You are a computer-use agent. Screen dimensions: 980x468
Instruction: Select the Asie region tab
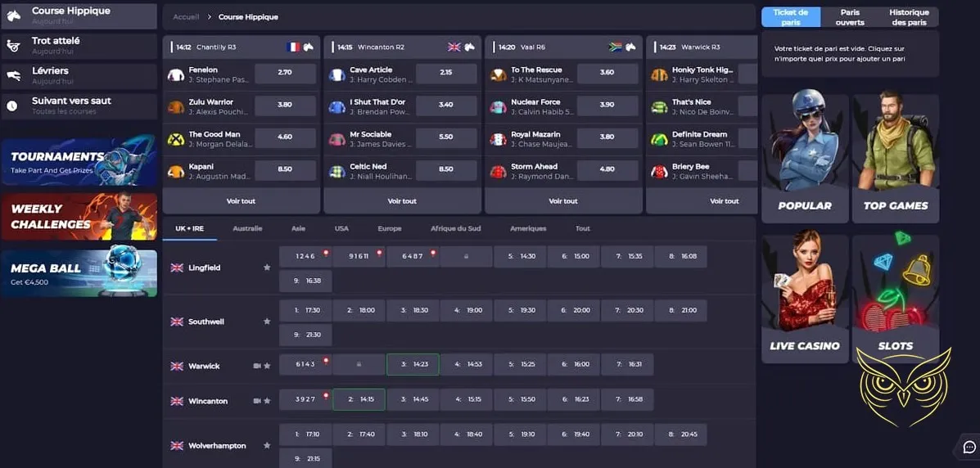[x=298, y=229]
